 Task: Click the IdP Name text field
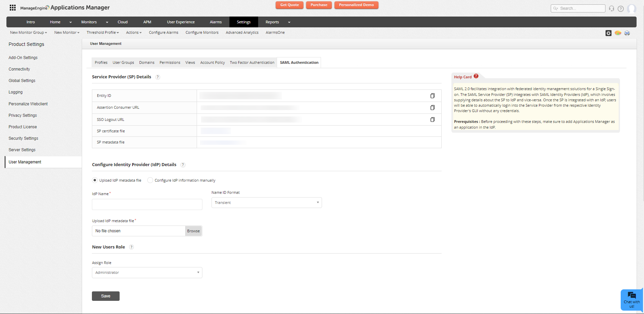[x=147, y=204]
